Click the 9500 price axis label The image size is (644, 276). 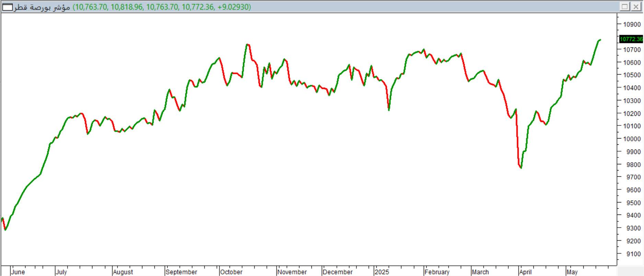pos(634,203)
